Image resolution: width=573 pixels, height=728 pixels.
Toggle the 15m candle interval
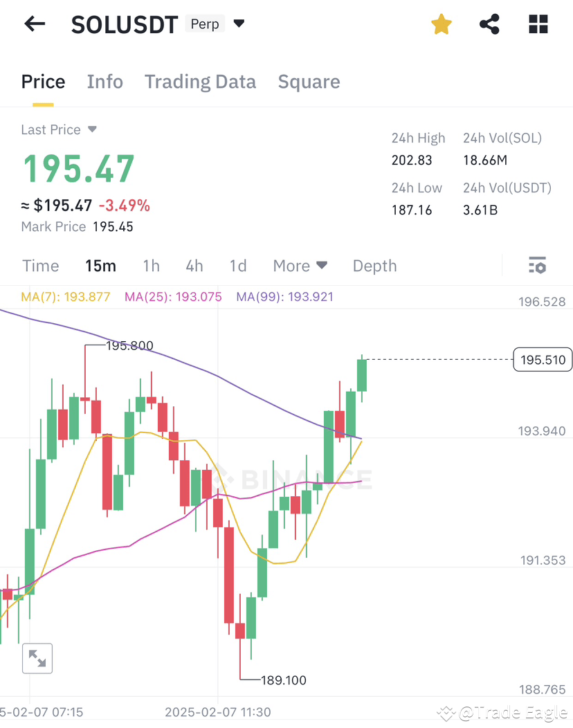(100, 265)
